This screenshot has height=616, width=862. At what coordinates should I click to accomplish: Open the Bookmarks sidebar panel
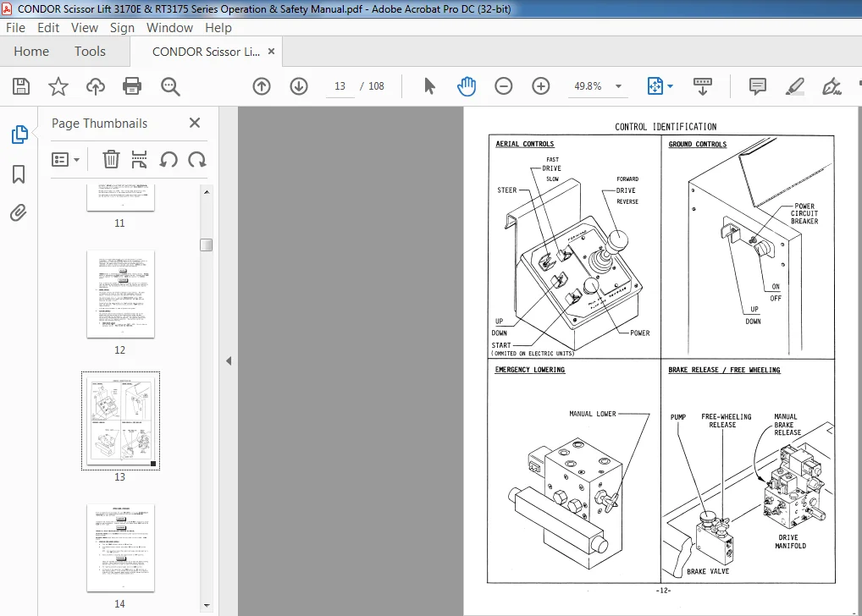click(19, 174)
